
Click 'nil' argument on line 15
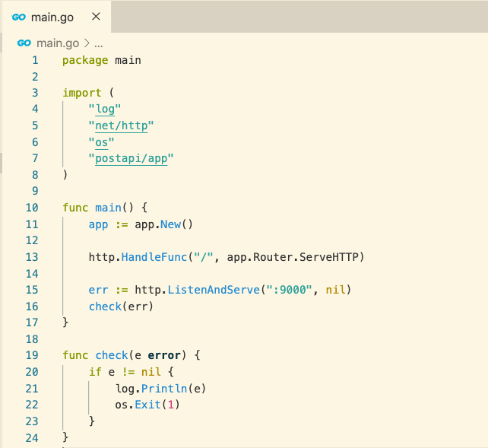pyautogui.click(x=335, y=290)
